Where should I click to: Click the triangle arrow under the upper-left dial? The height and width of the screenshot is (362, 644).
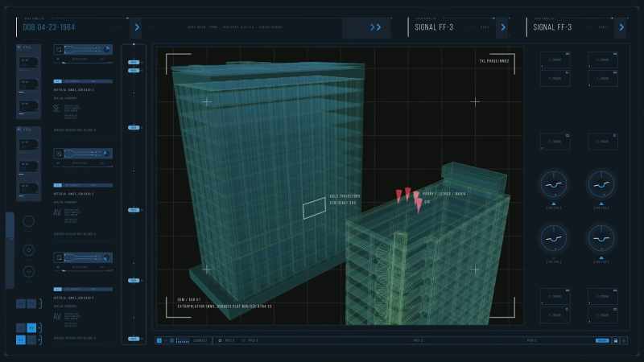pos(554,204)
